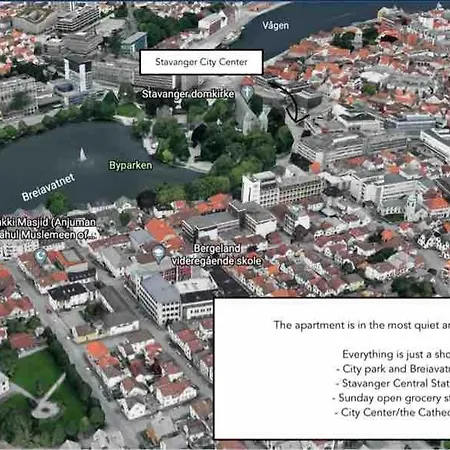Click the "Stavanger Central Station" bullet line
The image size is (450, 450).
click(393, 383)
